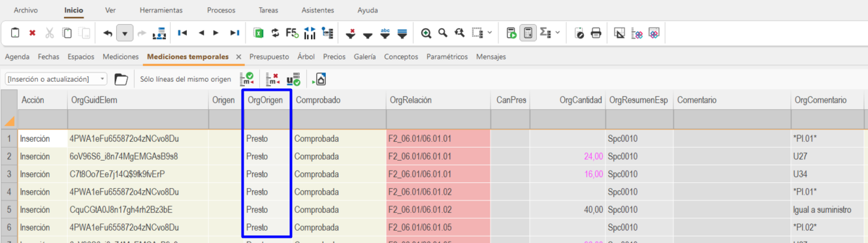Click the find and replace magnifier icon

(x=460, y=33)
